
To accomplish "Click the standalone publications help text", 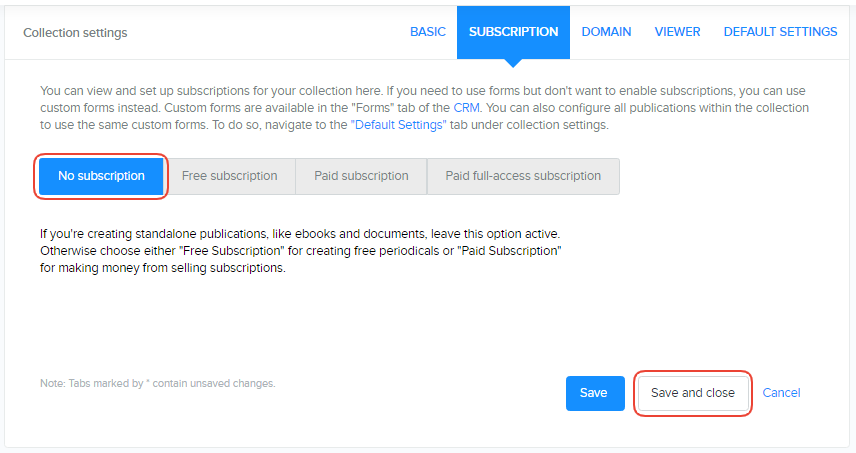I will 300,250.
